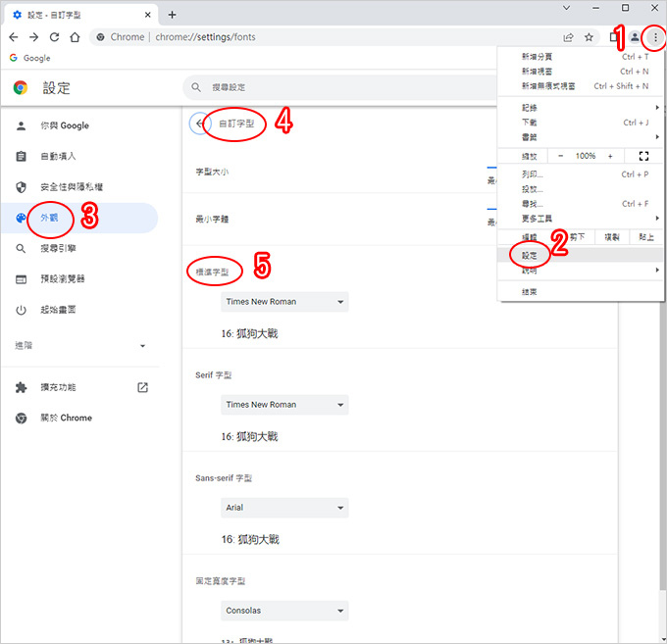The width and height of the screenshot is (667, 644).
Task: Select 投放... from Chrome menu
Action: (x=581, y=189)
